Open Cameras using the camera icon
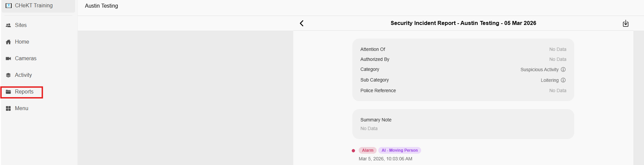Image resolution: width=644 pixels, height=165 pixels. [9, 59]
